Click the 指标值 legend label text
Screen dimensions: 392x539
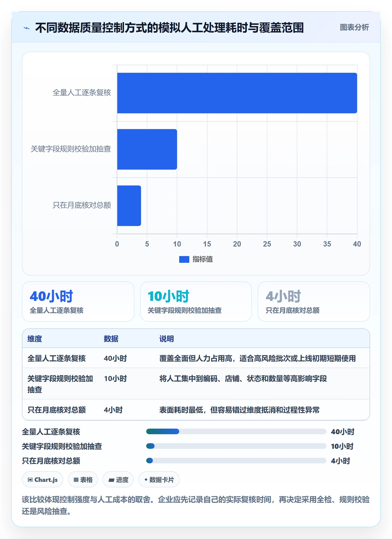(x=203, y=259)
